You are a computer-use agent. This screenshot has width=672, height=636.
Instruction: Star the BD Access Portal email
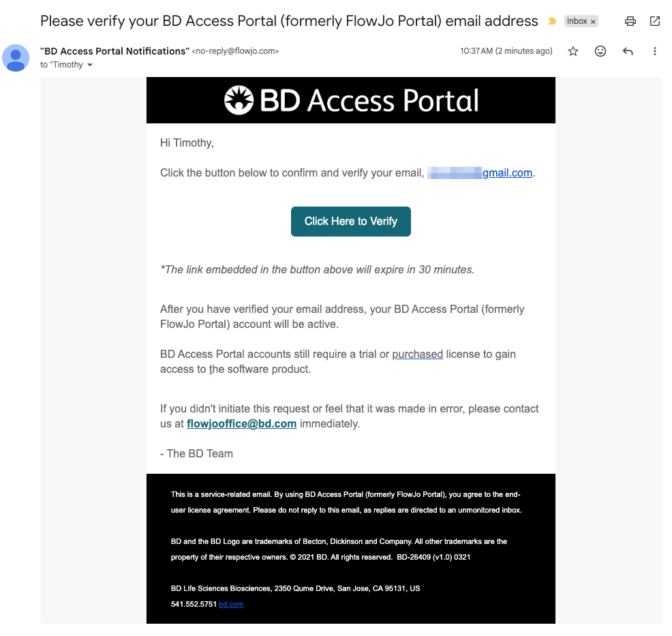(573, 51)
